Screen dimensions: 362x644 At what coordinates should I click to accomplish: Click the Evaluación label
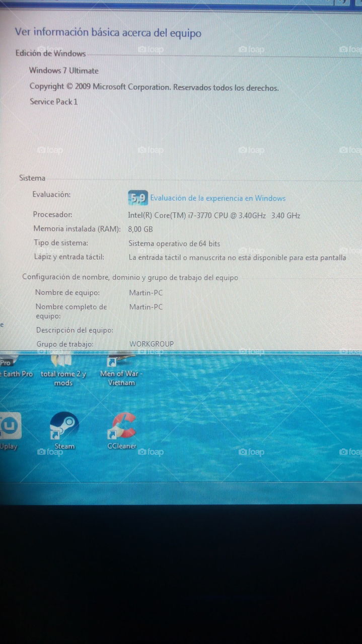[51, 194]
